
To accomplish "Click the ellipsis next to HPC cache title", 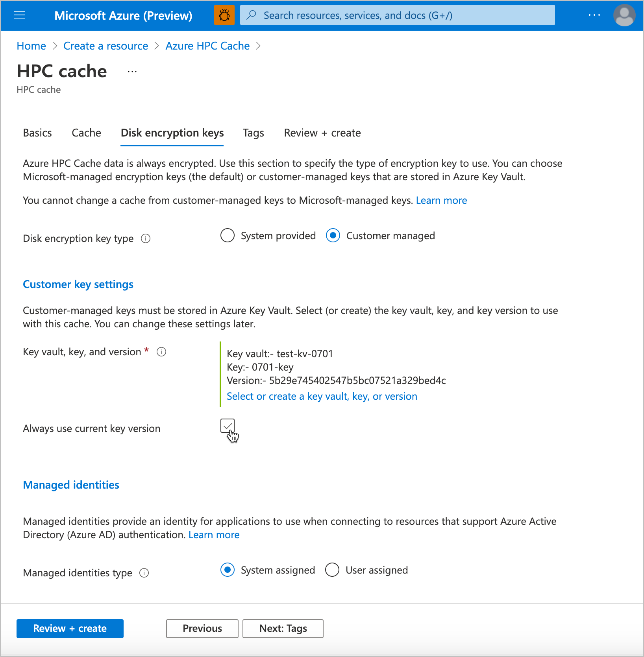I will pyautogui.click(x=132, y=71).
